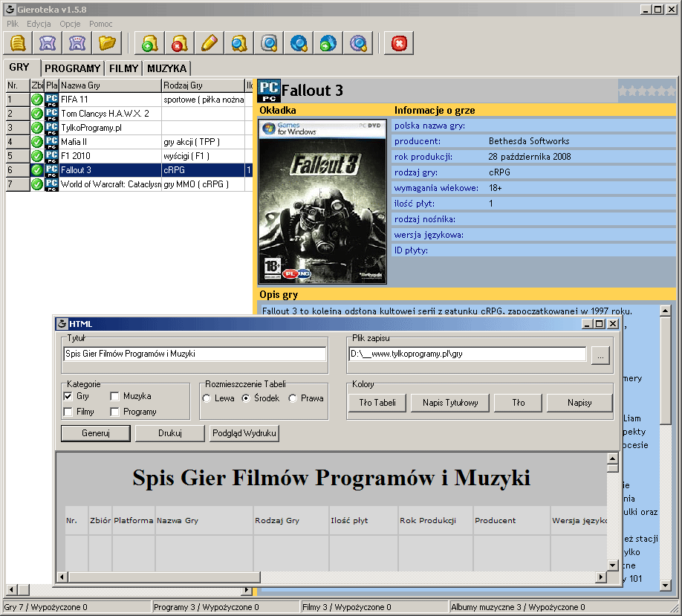Click the green check icon for World of Warcraft
This screenshot has width=682, height=616.
click(37, 184)
